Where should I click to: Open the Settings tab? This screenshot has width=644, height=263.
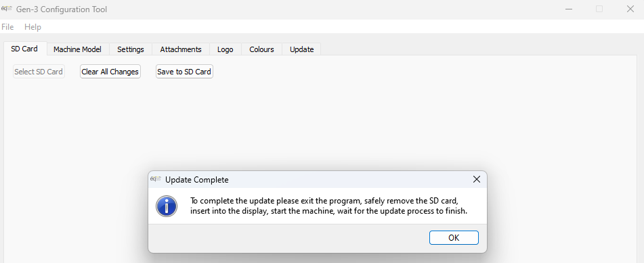coord(131,49)
